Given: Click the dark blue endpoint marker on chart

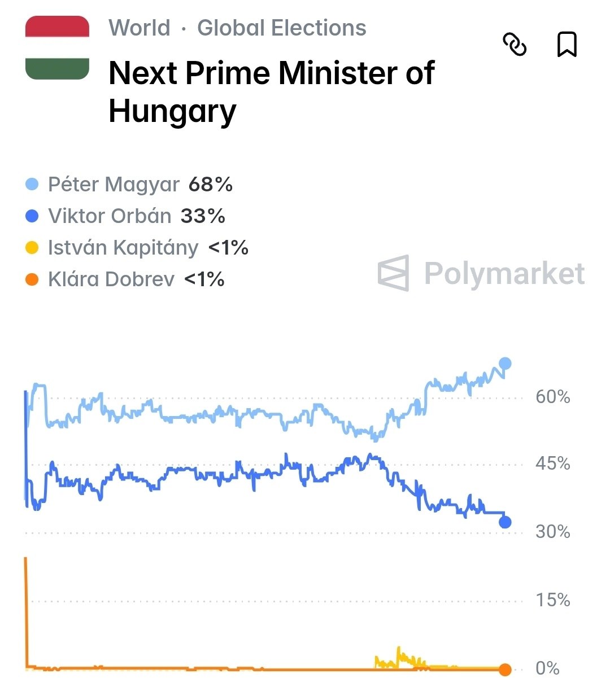Looking at the screenshot, I should [x=505, y=522].
